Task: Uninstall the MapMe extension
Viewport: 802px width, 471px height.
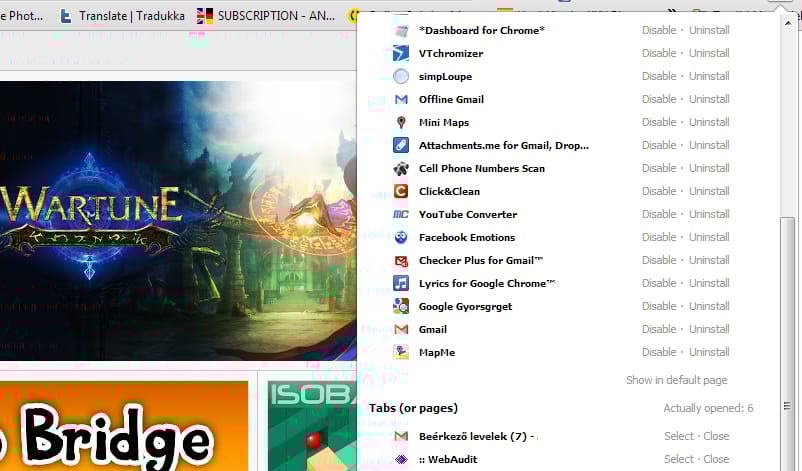Action: [x=709, y=352]
